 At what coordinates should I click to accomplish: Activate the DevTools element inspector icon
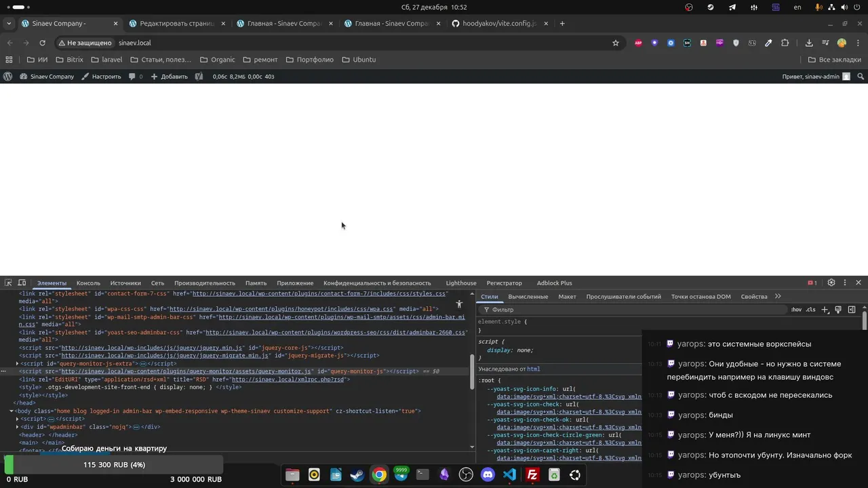coord(7,283)
